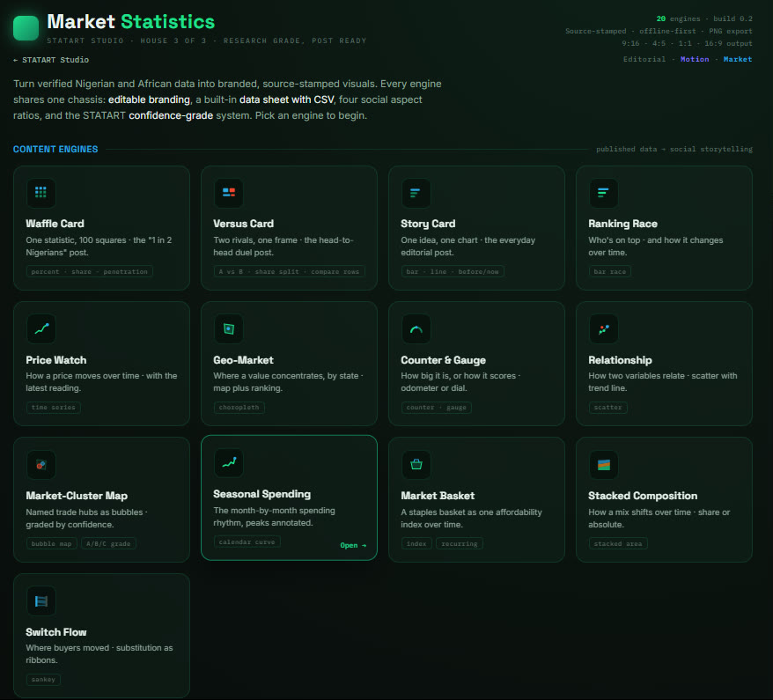Open the Market-Cluster Map title
773x700 pixels.
77,496
